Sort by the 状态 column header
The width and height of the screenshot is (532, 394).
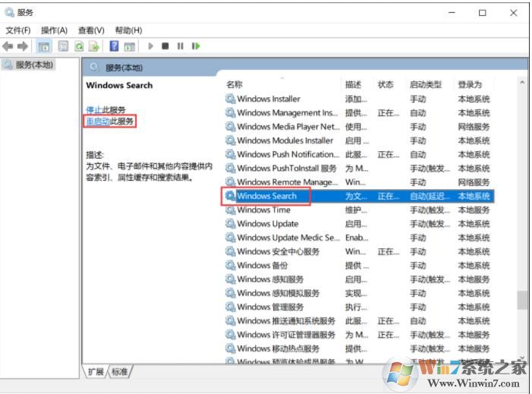[x=386, y=84]
